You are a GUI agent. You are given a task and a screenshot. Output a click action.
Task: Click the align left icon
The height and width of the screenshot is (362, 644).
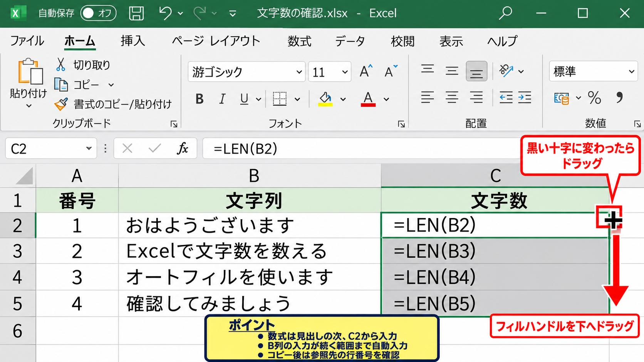(x=428, y=97)
